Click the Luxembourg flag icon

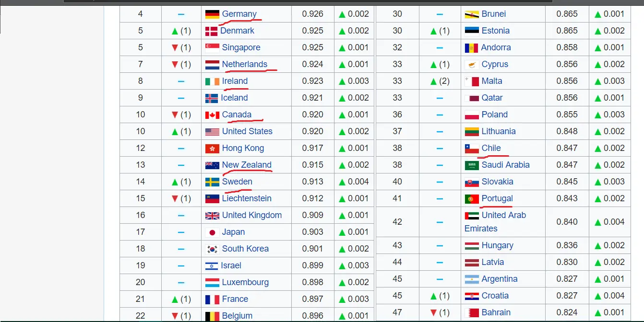[x=212, y=283]
